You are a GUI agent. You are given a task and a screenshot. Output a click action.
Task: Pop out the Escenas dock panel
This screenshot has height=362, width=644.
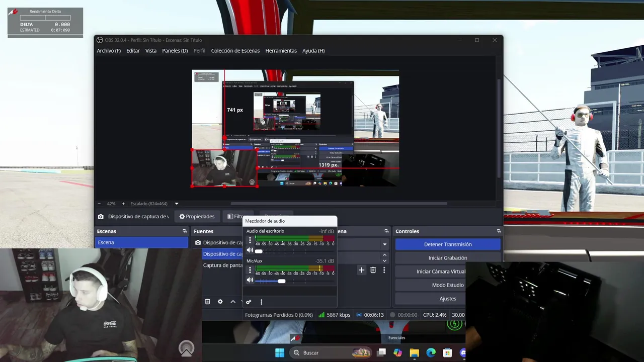coord(185,231)
